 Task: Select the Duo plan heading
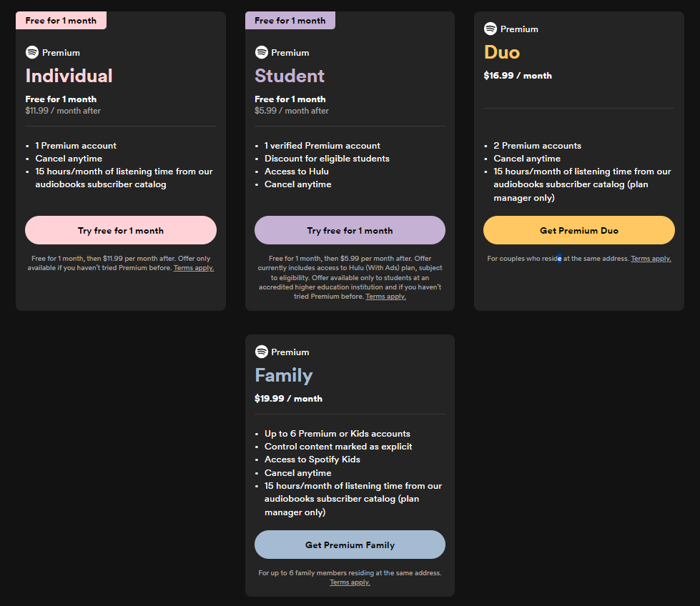(502, 52)
